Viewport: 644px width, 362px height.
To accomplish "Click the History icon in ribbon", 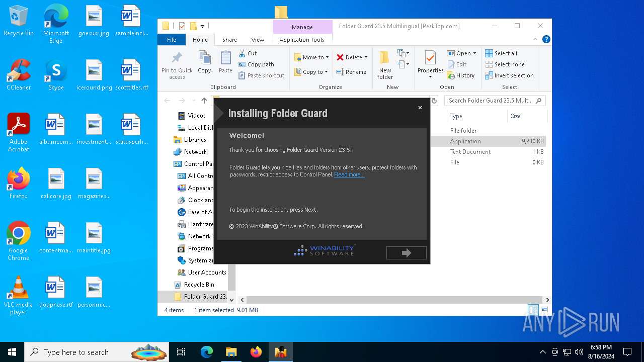I will pyautogui.click(x=451, y=75).
